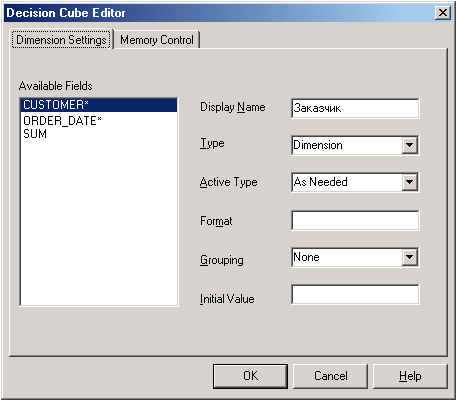Screen dimensions: 456x400
Task: Confirm with the OK button
Action: pyautogui.click(x=250, y=376)
